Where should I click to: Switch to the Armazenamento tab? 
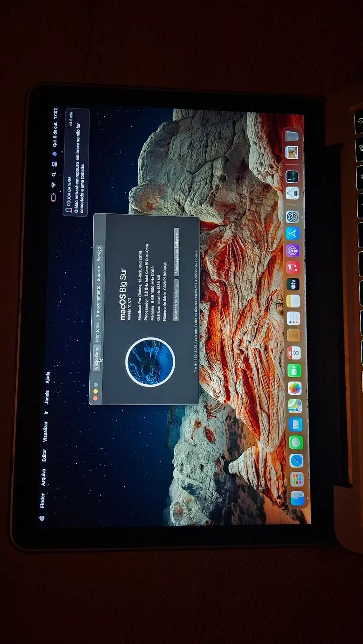pos(98,302)
